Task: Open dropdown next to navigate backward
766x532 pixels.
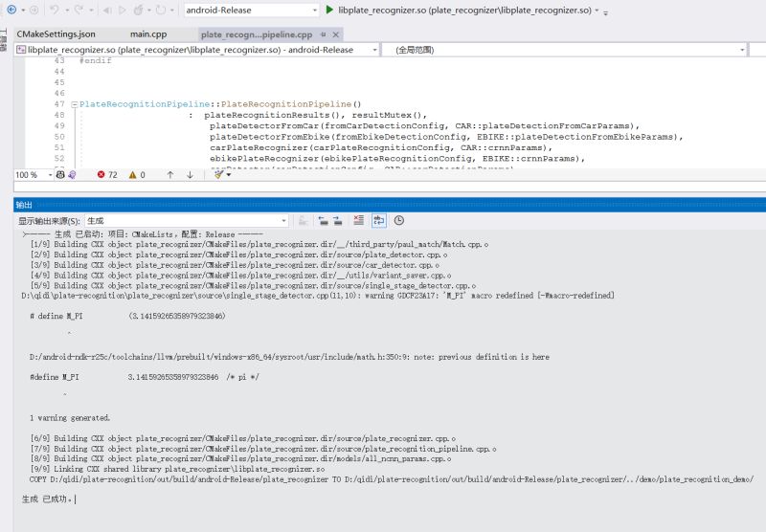Action: tap(23, 11)
